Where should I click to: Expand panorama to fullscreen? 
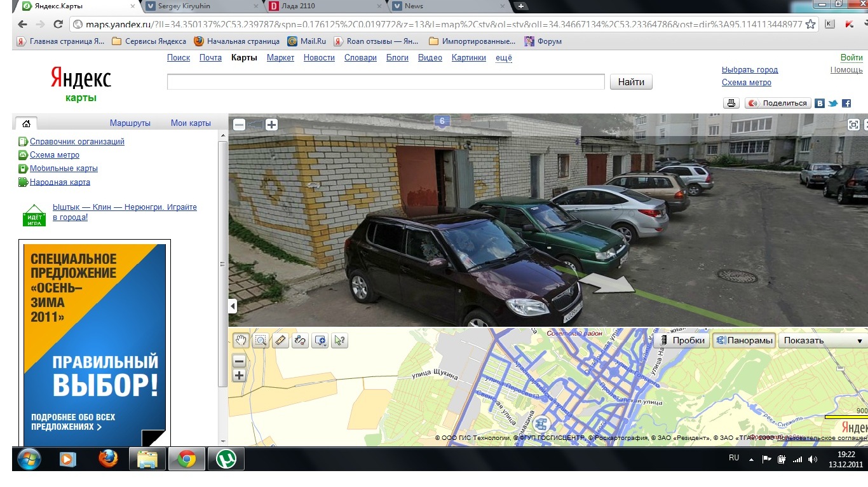tap(854, 125)
